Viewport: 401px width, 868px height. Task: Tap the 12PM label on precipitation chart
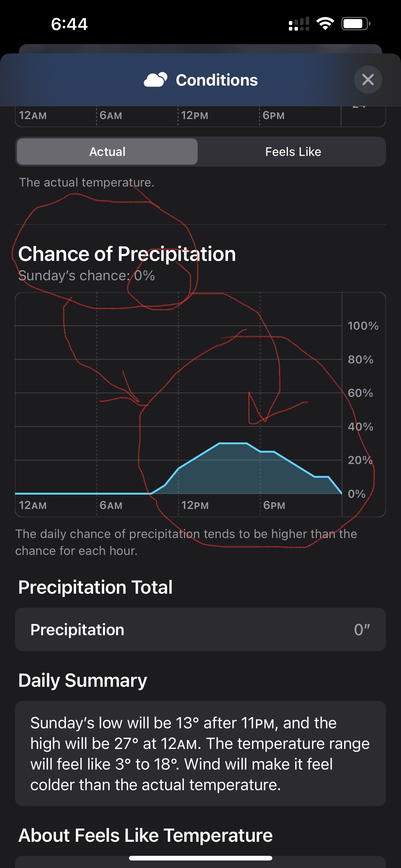tap(195, 506)
